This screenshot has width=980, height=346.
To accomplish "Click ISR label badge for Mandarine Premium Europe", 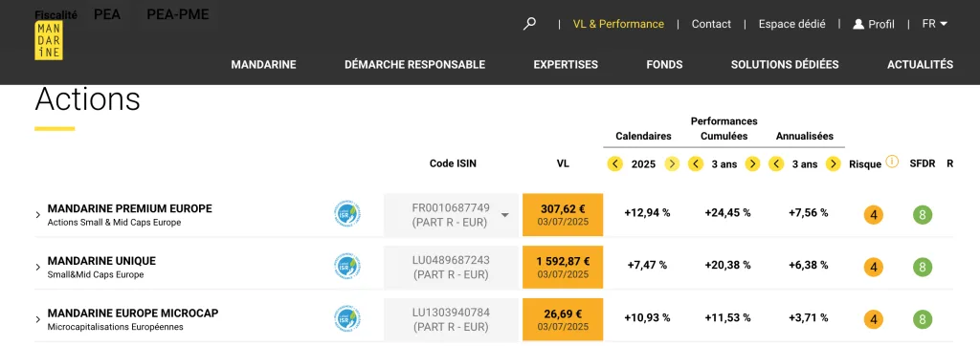I will 348,214.
